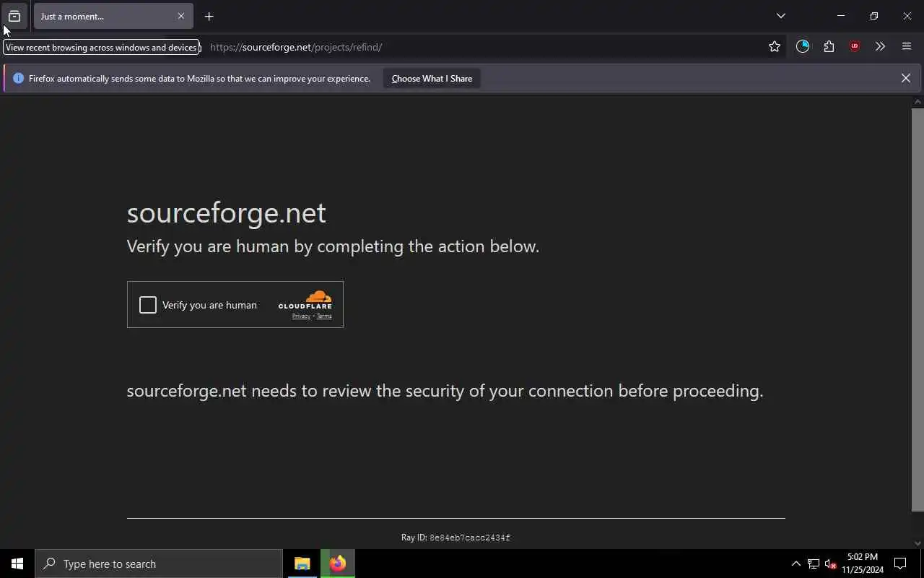Bookmark this page with star icon
The image size is (924, 578).
[775, 47]
